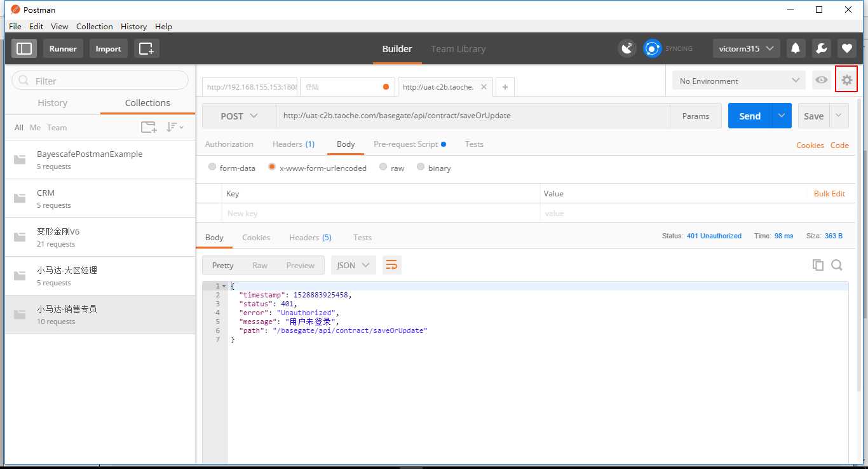Select x-www-form-urlencoded body type
Viewport: 868px width, 469px height.
click(x=272, y=167)
